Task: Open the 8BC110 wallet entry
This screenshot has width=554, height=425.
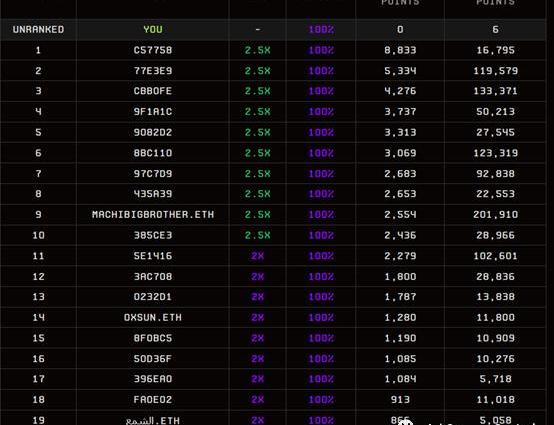Action: pos(153,153)
